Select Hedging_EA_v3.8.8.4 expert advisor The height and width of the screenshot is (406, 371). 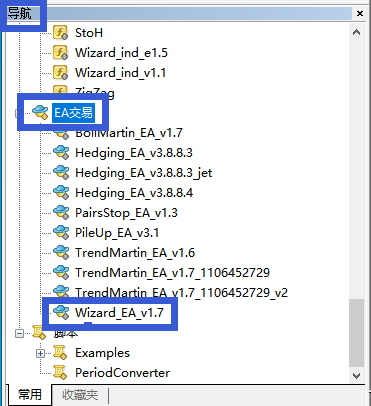[134, 193]
